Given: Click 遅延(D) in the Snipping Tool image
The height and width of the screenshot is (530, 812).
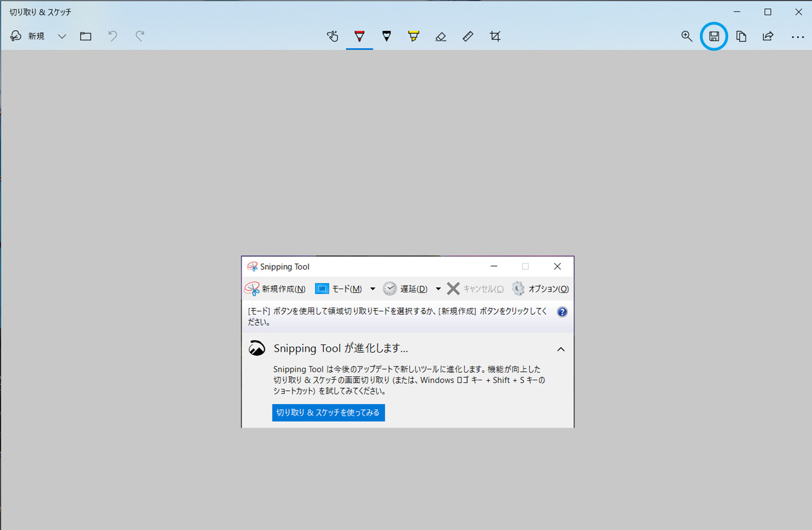Looking at the screenshot, I should pyautogui.click(x=405, y=289).
